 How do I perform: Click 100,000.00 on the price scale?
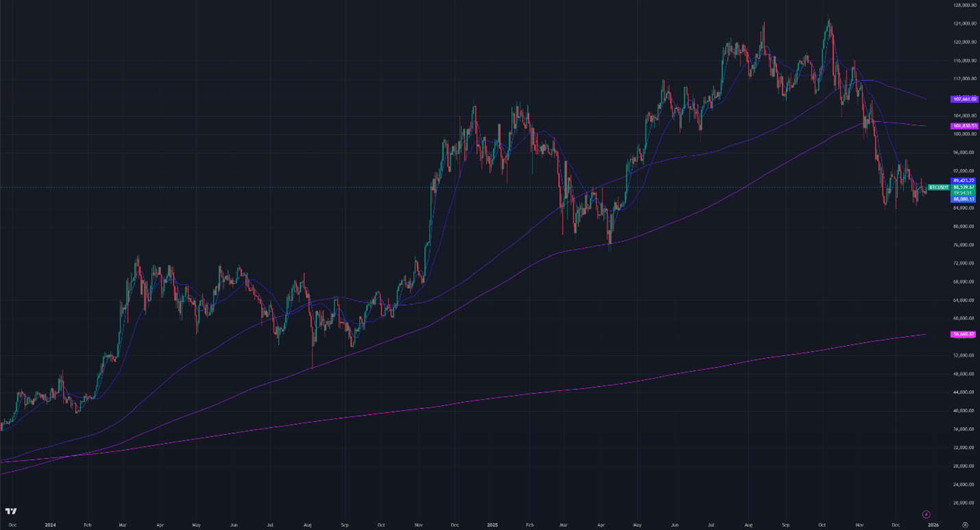(x=964, y=134)
